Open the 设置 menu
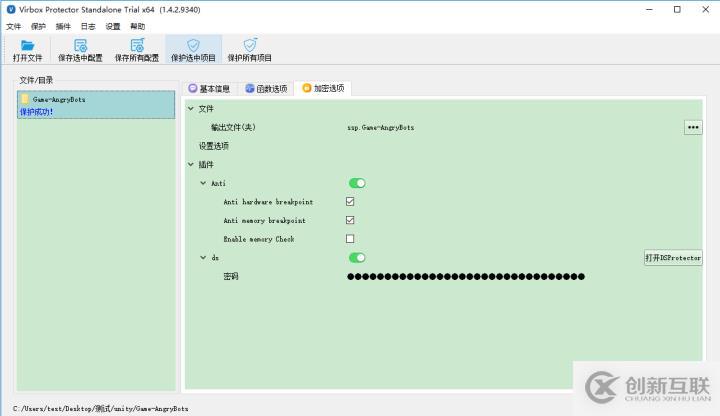Image resolution: width=720 pixels, height=416 pixels. pos(112,26)
